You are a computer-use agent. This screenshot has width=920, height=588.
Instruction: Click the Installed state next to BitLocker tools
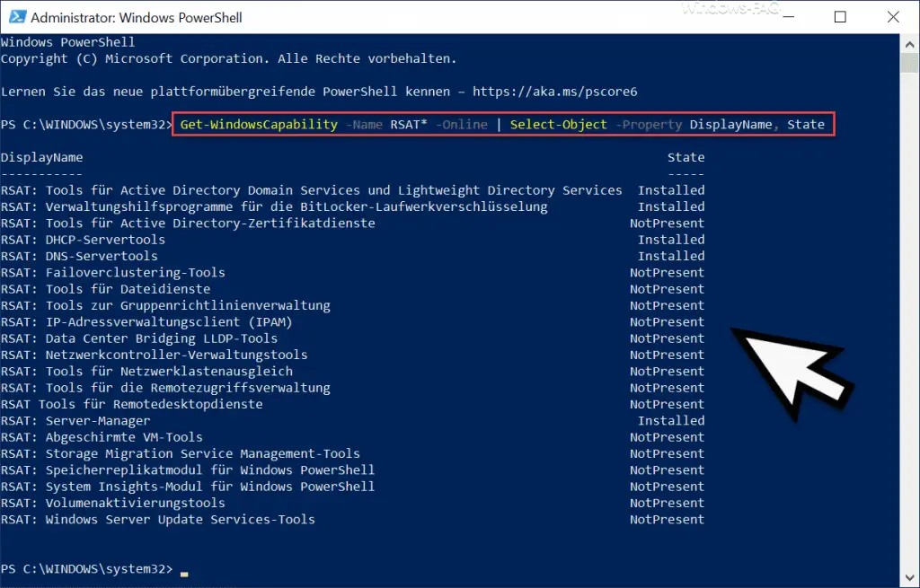tap(670, 206)
